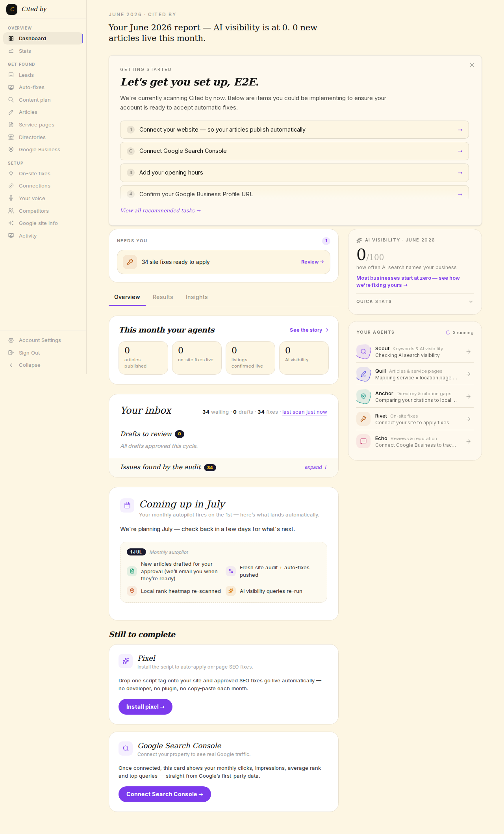
Task: Open Leads in the sidebar
Action: 43,75
